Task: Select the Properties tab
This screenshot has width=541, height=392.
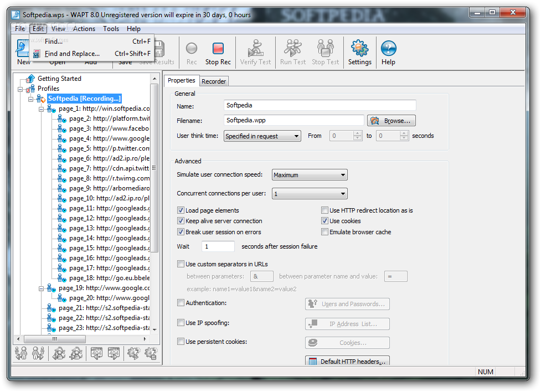Action: pos(182,80)
